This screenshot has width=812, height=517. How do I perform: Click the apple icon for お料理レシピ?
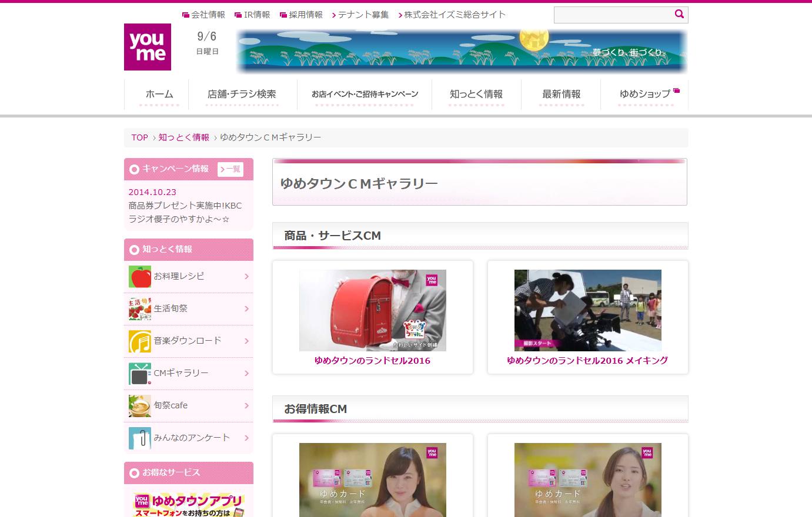[x=140, y=276]
